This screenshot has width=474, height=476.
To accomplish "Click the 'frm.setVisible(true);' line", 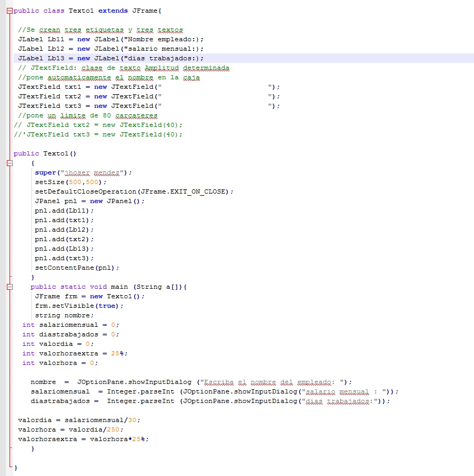I will click(x=79, y=306).
